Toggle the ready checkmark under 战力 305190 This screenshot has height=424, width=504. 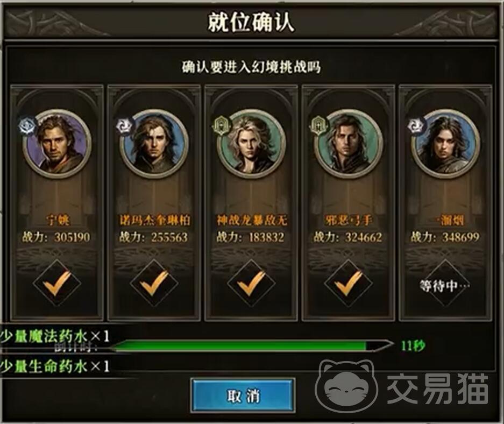[x=57, y=283]
